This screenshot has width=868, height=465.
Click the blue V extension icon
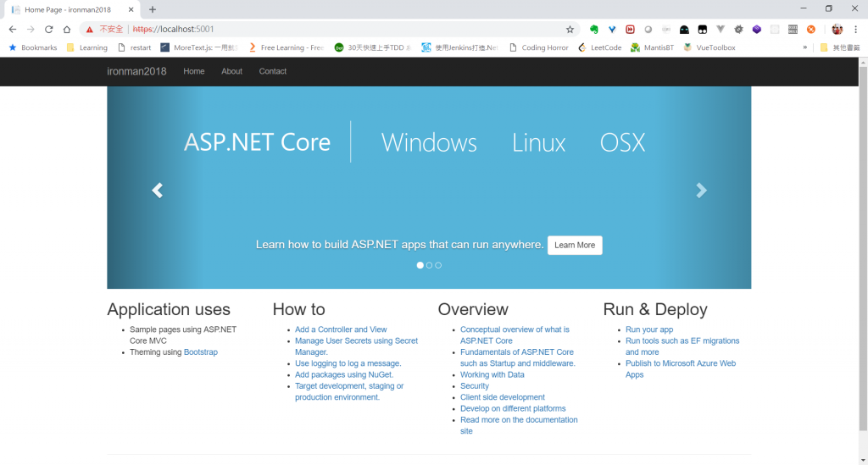(x=612, y=30)
